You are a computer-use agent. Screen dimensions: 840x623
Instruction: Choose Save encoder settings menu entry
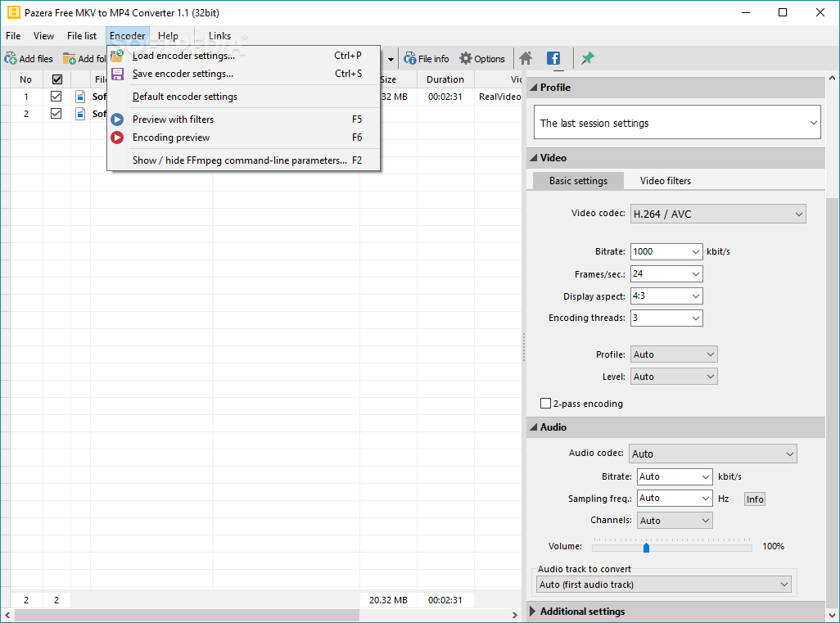click(244, 74)
